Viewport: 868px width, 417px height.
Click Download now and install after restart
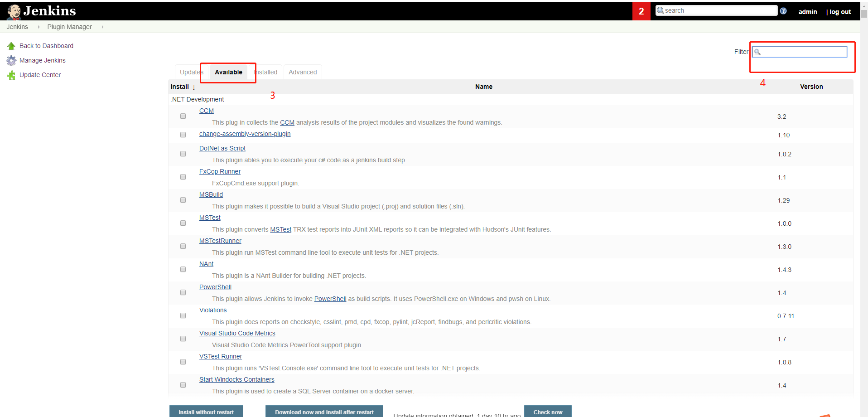[324, 412]
